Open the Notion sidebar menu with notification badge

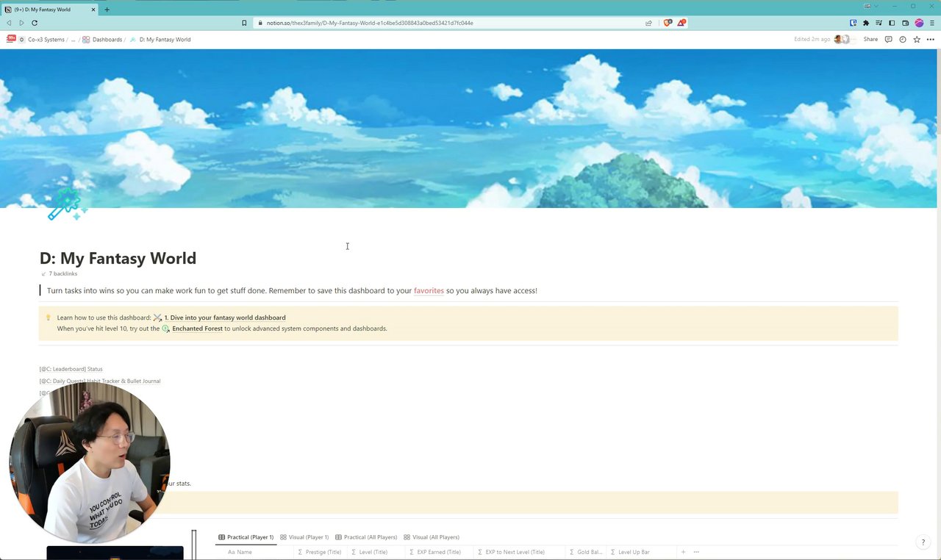[11, 39]
